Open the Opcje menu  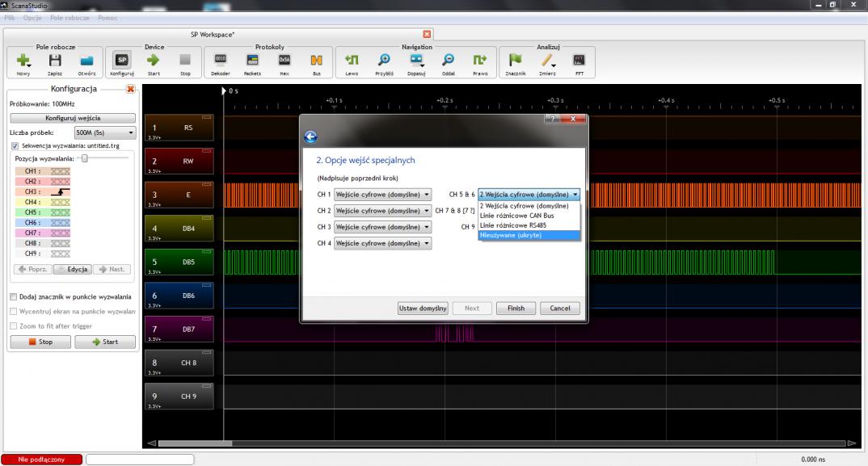[33, 18]
